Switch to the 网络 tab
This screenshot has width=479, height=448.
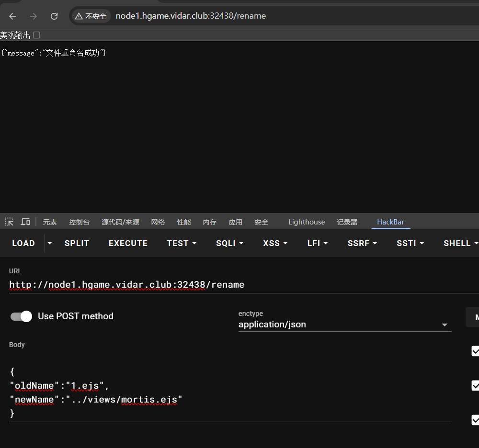tap(158, 222)
